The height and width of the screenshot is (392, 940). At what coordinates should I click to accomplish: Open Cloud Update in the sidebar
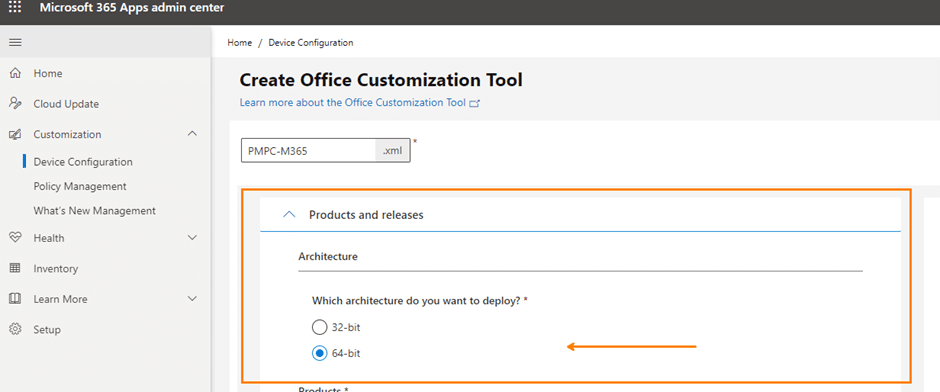pyautogui.click(x=66, y=104)
